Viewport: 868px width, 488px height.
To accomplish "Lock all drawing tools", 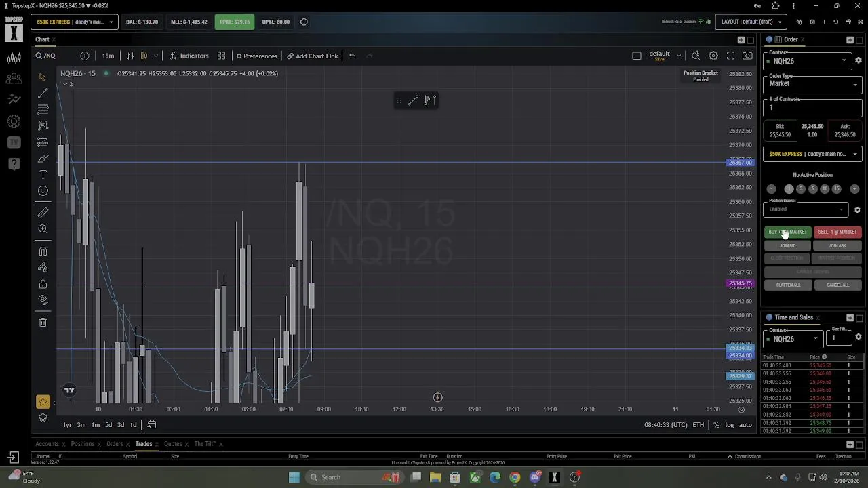I will 43,284.
